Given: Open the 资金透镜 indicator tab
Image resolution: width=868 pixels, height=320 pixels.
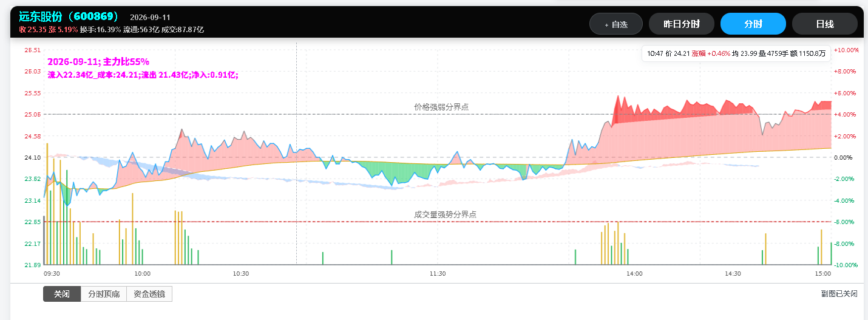Looking at the screenshot, I should click(149, 294).
